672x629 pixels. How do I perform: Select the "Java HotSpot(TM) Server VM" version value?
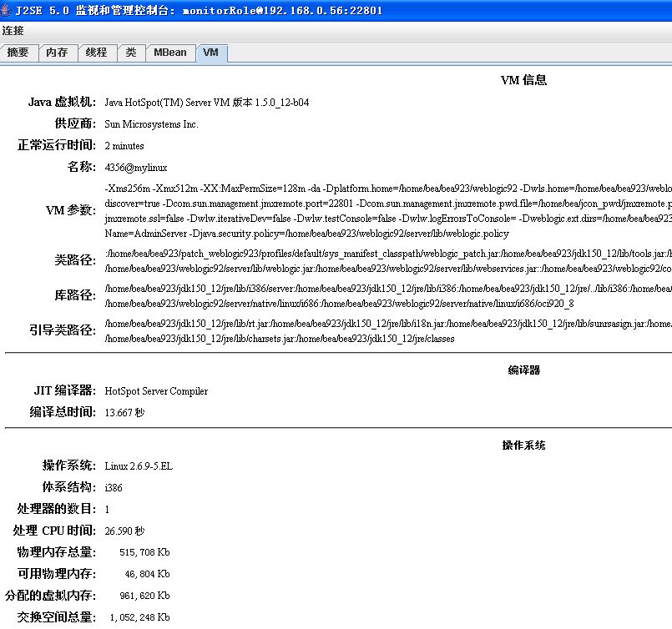point(207,103)
